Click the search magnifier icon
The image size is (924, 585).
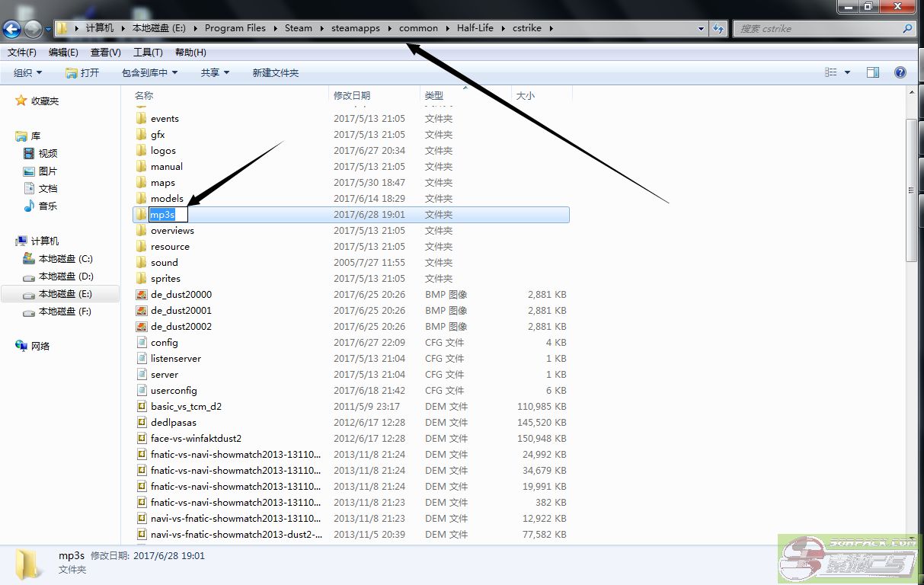pos(907,29)
